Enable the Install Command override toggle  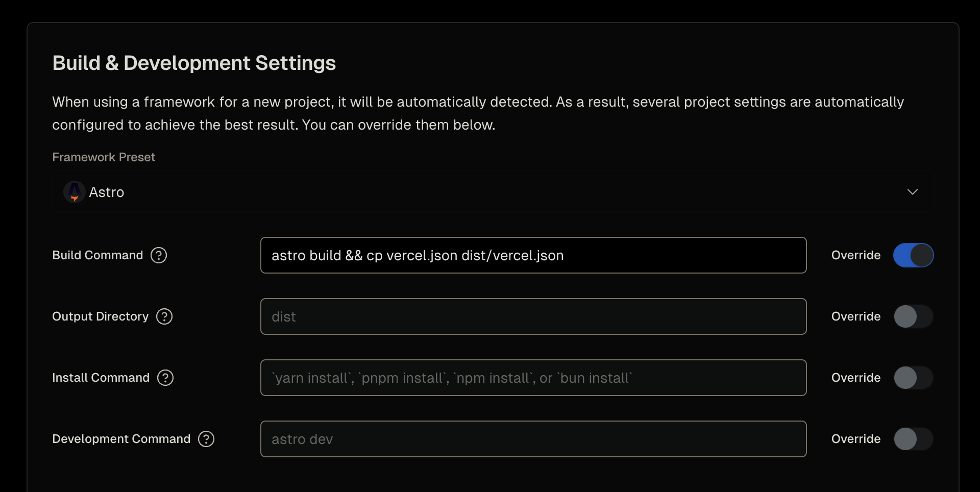coord(913,378)
